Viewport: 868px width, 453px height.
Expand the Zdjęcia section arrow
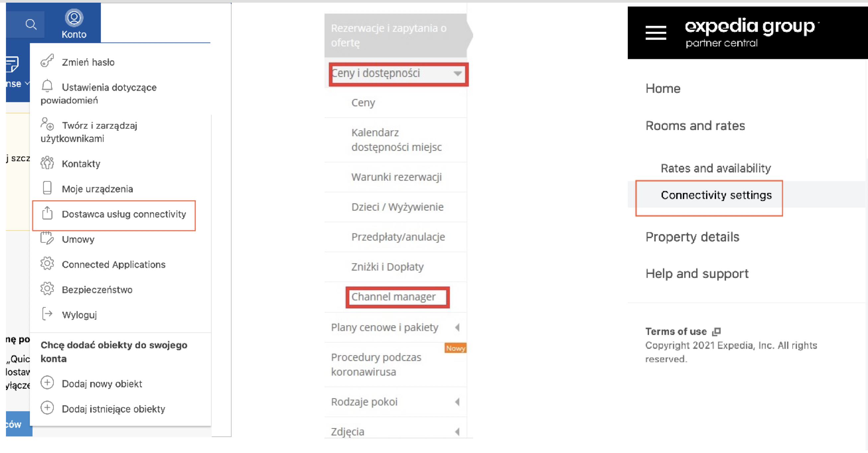point(457,432)
